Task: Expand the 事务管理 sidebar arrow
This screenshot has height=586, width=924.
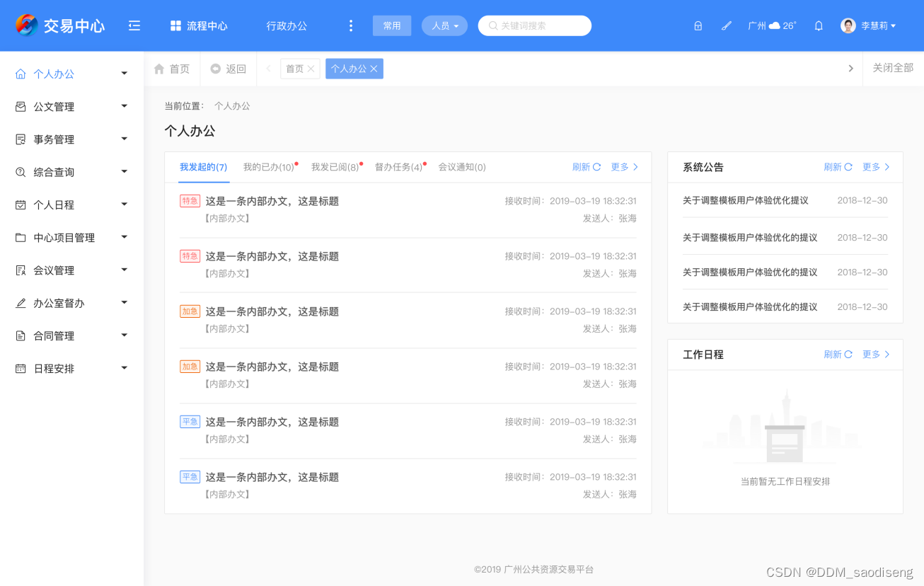Action: tap(125, 139)
